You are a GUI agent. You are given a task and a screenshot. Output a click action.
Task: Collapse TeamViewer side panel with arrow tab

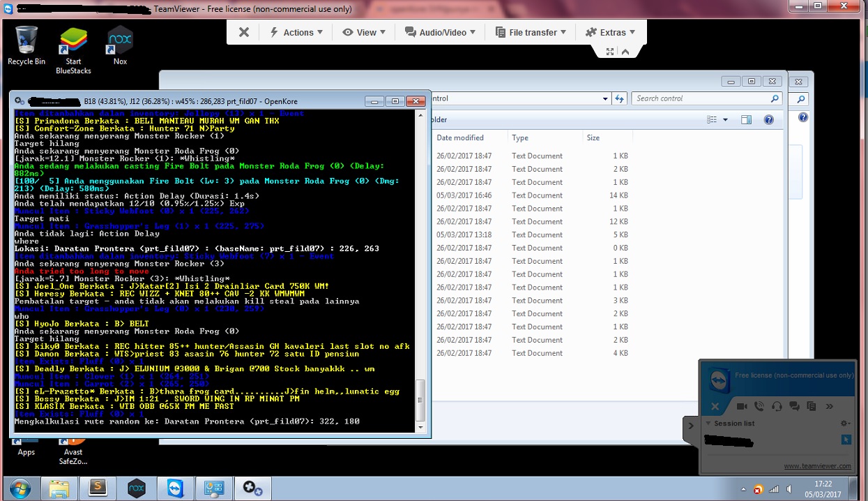click(x=691, y=426)
